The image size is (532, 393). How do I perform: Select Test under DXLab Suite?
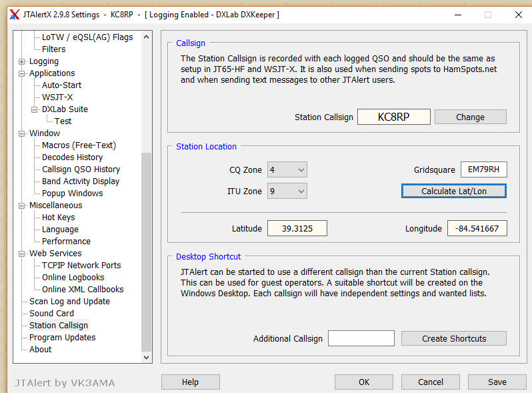[63, 121]
